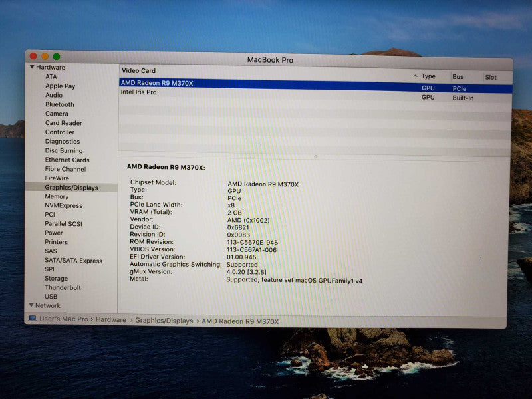Image resolution: width=532 pixels, height=399 pixels.
Task: Click gMux Version value 4.0.20 [3.2.8]
Action: tap(246, 272)
